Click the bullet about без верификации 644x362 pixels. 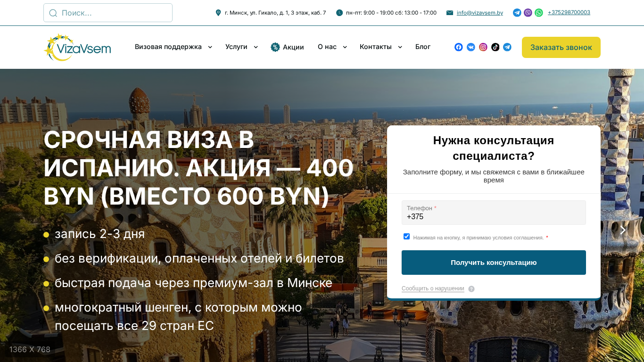pos(199,258)
